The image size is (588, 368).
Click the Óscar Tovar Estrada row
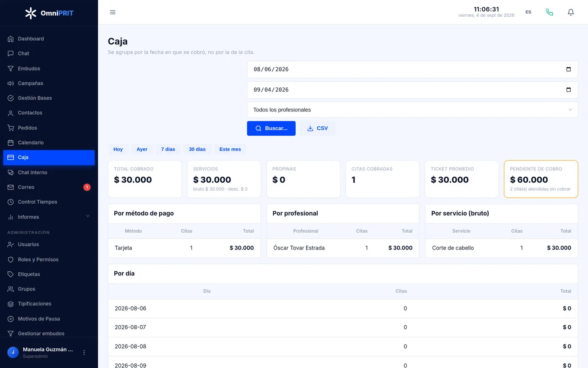343,248
